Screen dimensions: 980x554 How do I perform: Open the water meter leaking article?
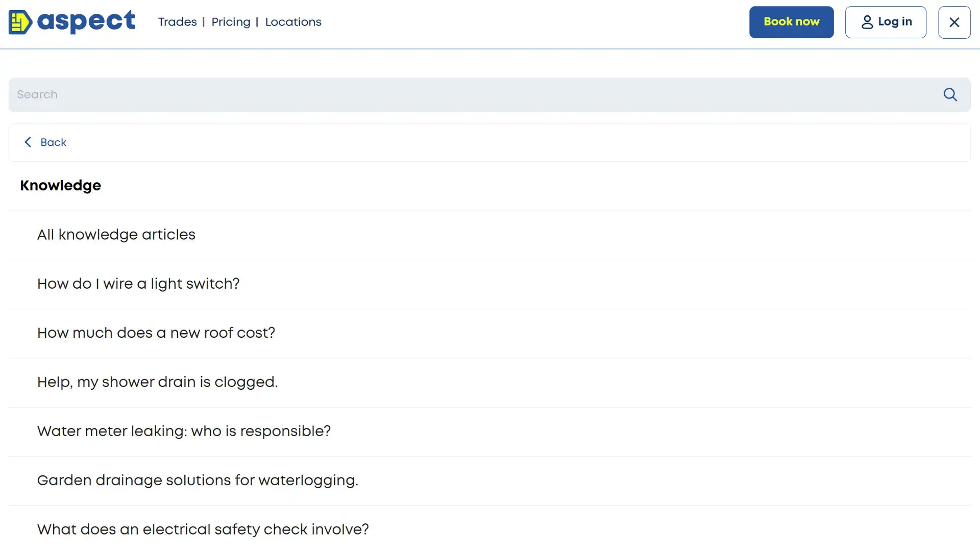coord(184,432)
